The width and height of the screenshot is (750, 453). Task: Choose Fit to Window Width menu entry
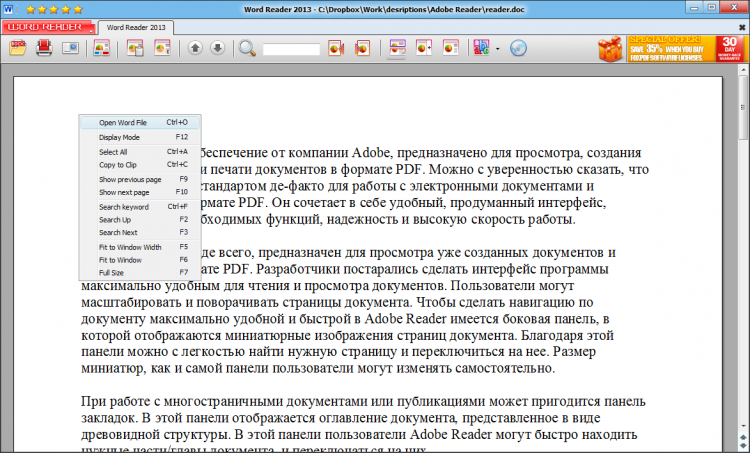click(140, 247)
